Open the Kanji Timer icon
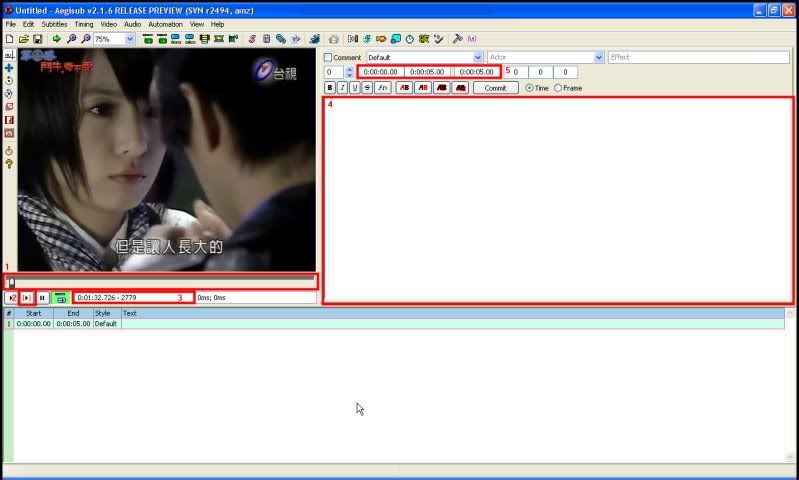The height and width of the screenshot is (480, 799). coord(424,39)
